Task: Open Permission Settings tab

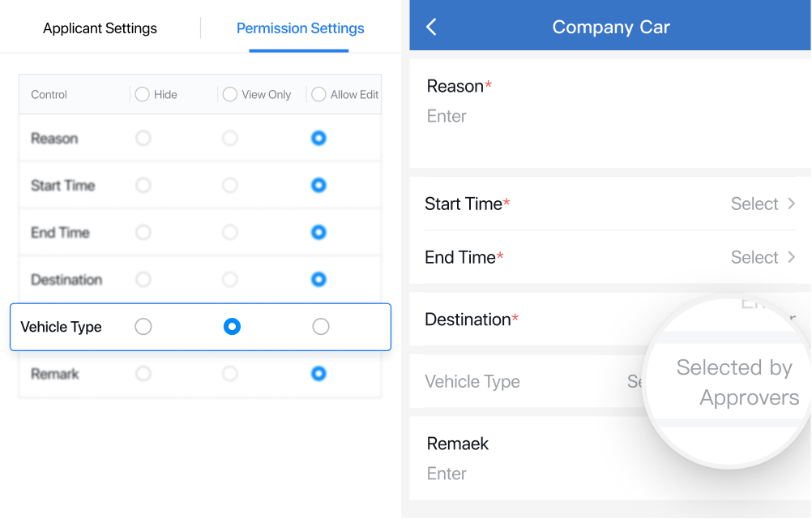Action: tap(301, 28)
